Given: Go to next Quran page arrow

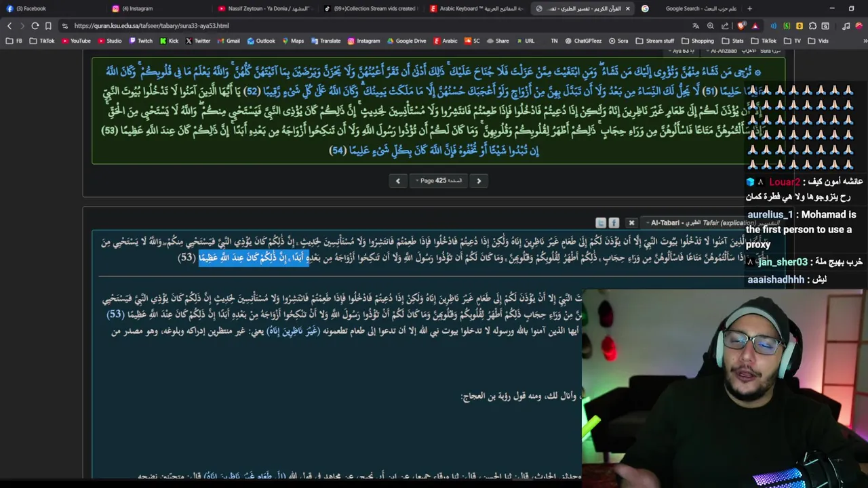Looking at the screenshot, I should (479, 181).
